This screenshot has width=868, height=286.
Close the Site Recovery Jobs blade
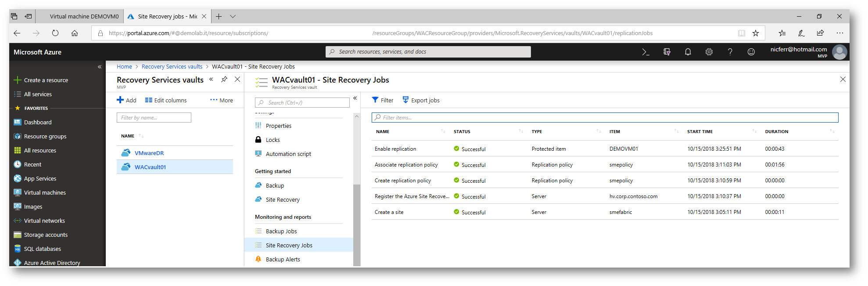pos(843,80)
